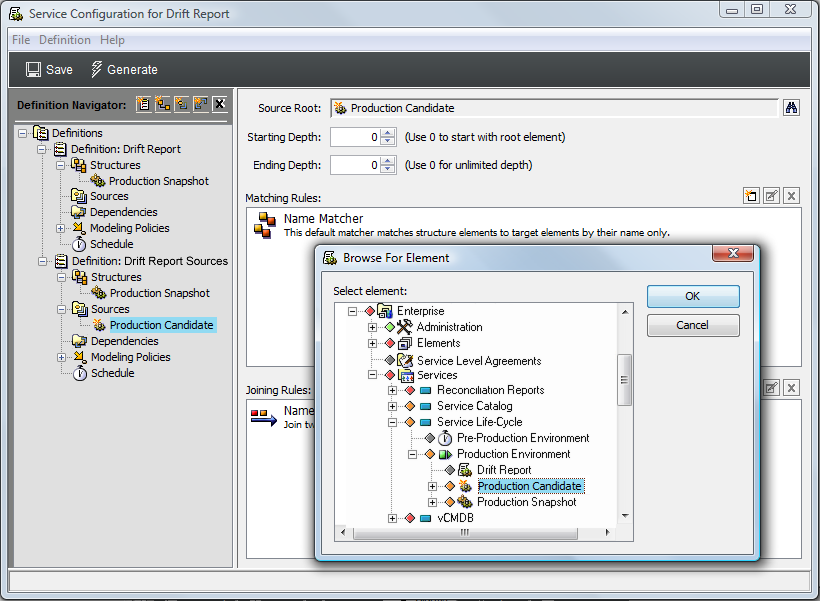
Task: Click fourth Definition Navigator toolbar icon
Action: coord(201,104)
